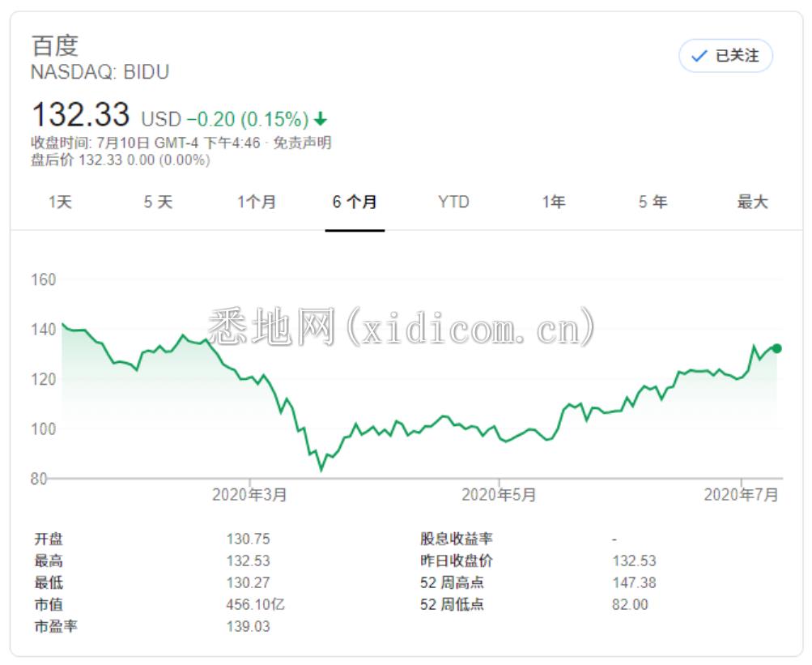The image size is (812, 665).
Task: Click the 百度 company title
Action: pyautogui.click(x=55, y=45)
